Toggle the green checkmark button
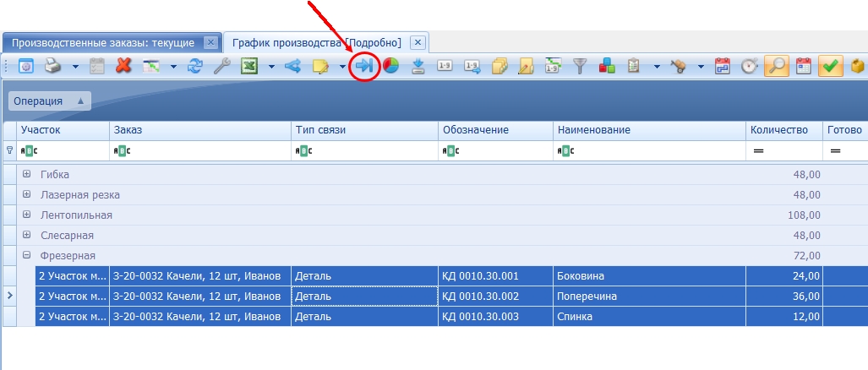The height and width of the screenshot is (370, 868). pos(830,67)
